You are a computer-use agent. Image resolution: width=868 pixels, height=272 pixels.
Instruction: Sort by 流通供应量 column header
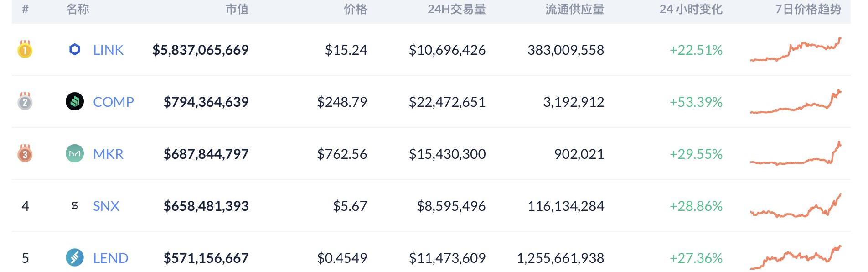(574, 9)
